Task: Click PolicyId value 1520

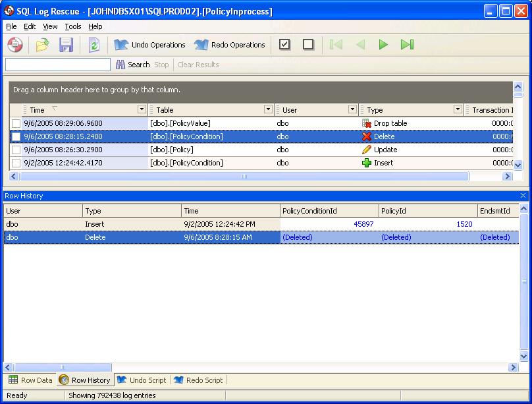Action: [464, 224]
